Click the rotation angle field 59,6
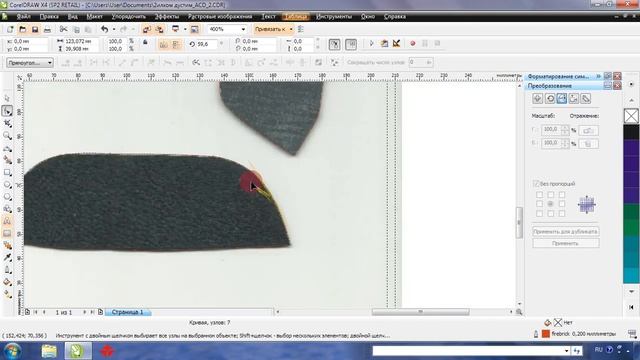The height and width of the screenshot is (360, 640). [207, 44]
